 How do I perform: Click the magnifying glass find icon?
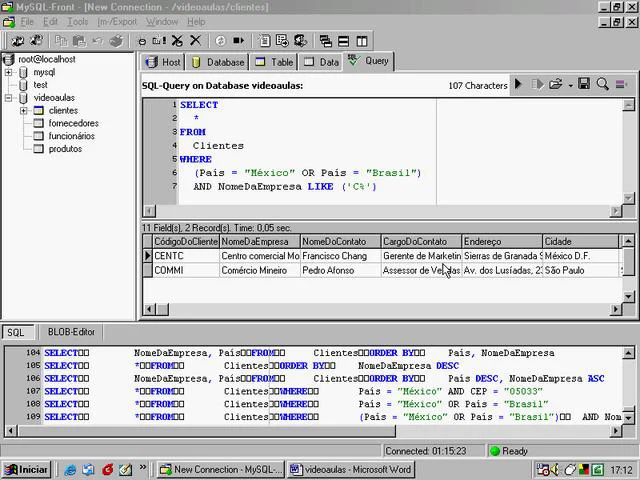(602, 84)
